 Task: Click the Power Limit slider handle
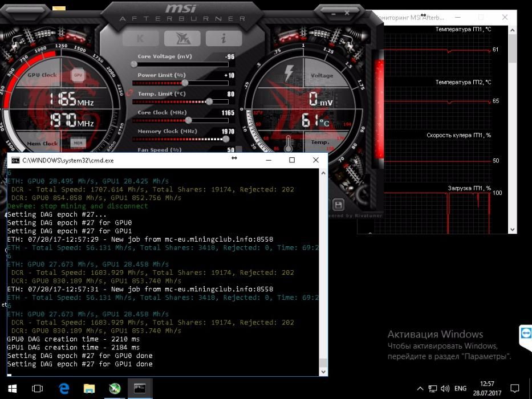pyautogui.click(x=185, y=83)
